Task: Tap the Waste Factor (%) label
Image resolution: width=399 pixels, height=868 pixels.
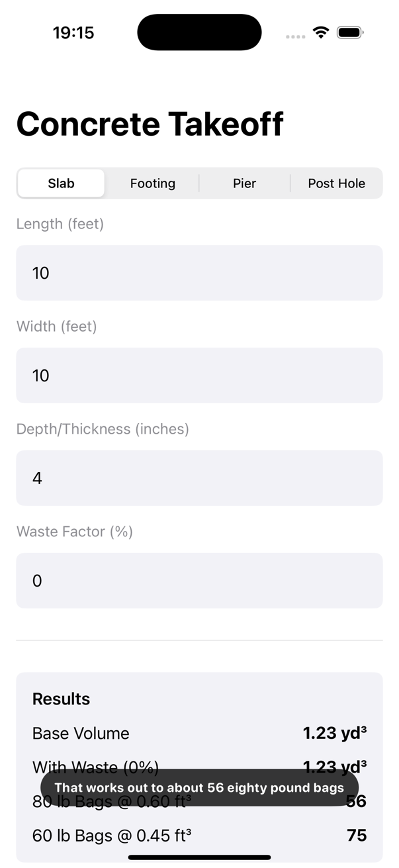Action: coord(75,532)
